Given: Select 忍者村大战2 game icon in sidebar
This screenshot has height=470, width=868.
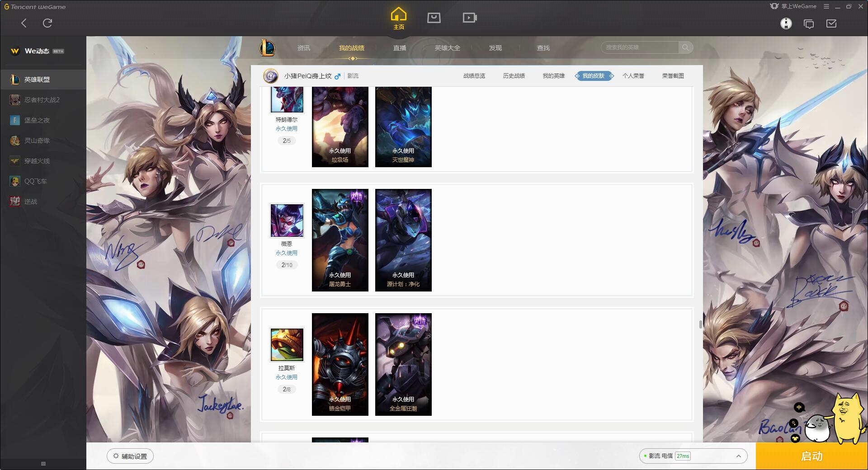Looking at the screenshot, I should tap(15, 100).
